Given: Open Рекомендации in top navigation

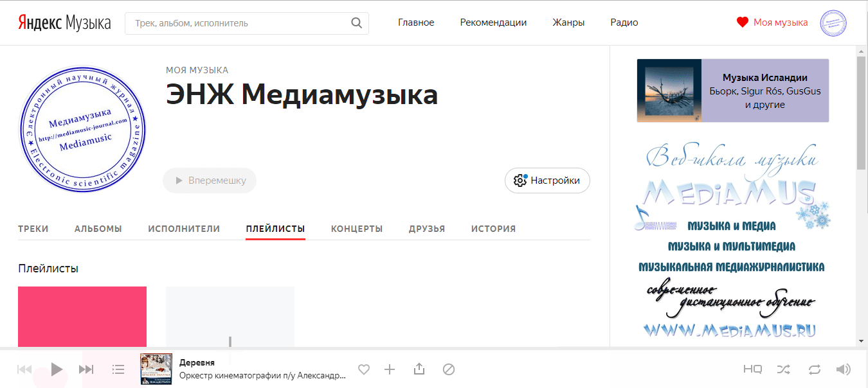Looking at the screenshot, I should (x=493, y=22).
